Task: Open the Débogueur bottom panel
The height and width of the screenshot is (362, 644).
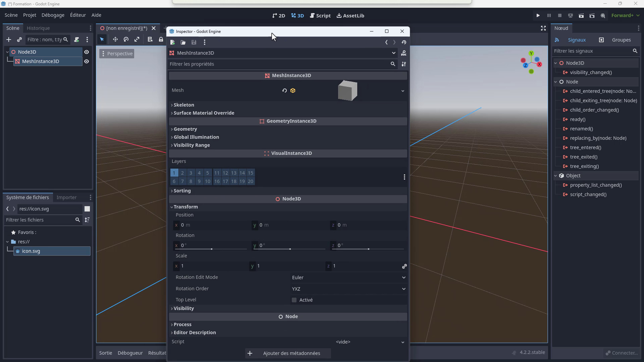Action: coord(130,353)
